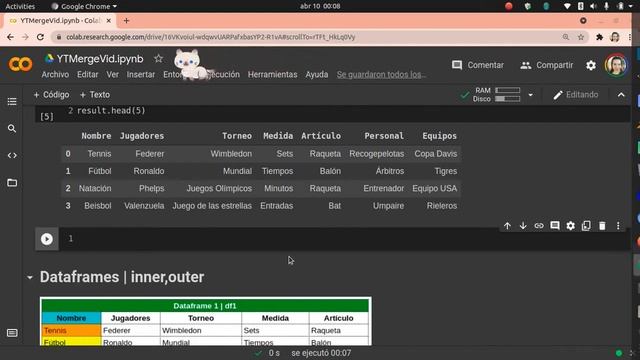Open more cell actions menu
Image resolution: width=640 pixels, height=360 pixels.
[x=618, y=226]
